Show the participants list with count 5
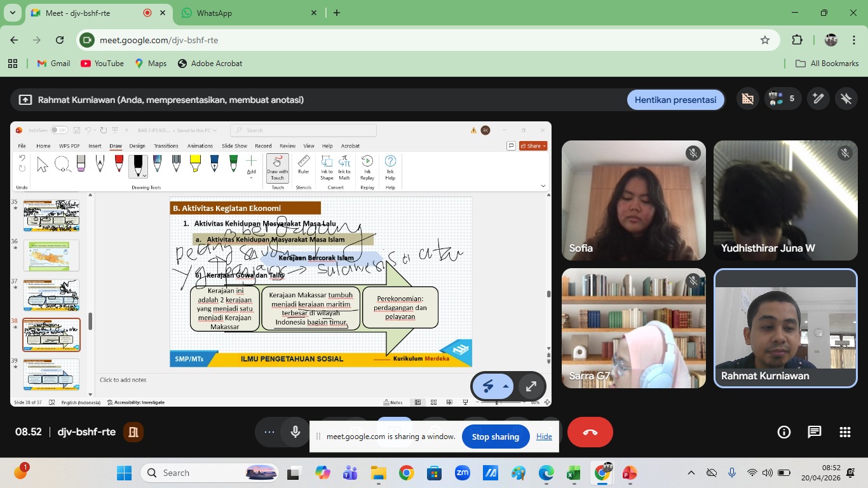868x488 pixels. (782, 99)
